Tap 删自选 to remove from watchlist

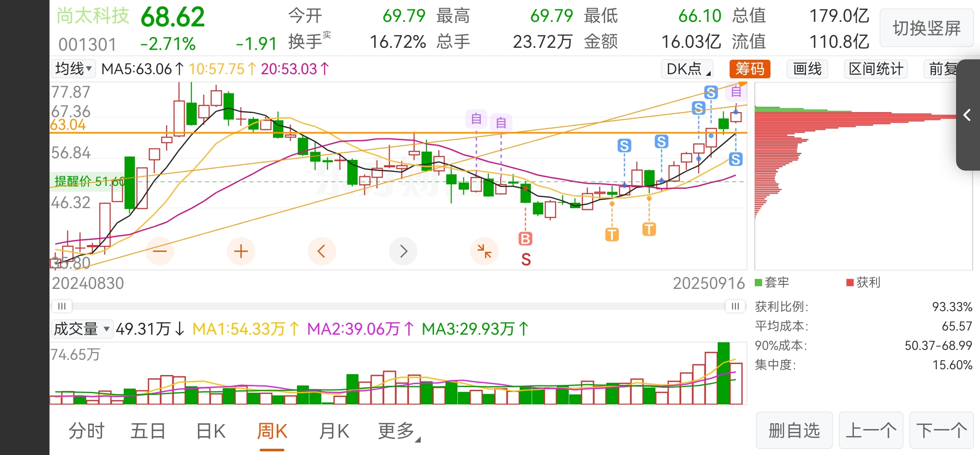tap(794, 430)
